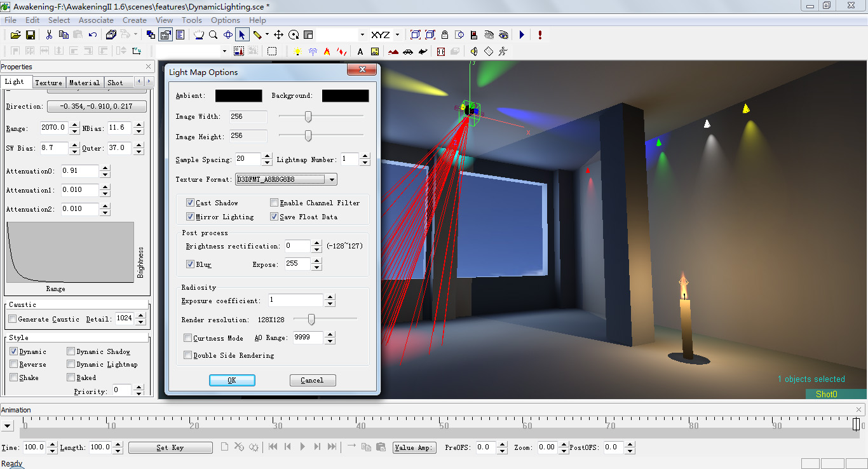Enable the Channel Filter checkbox
Screen dimensions: 868x469
click(274, 203)
